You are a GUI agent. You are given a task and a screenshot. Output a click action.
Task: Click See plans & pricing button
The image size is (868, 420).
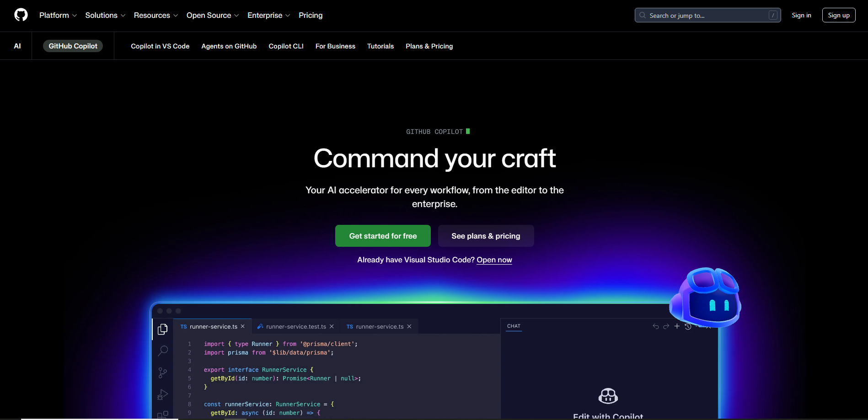[x=486, y=236]
